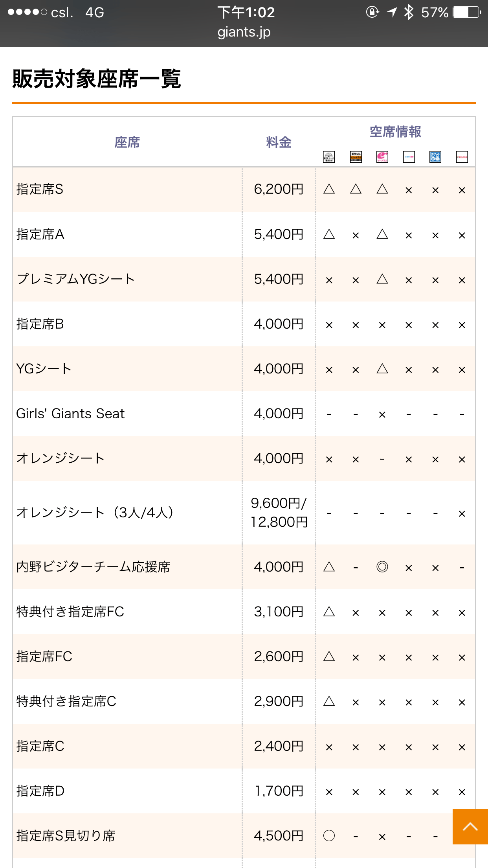This screenshot has height=868, width=488.
Task: Tap the 空席情報 header label
Action: coord(395,132)
